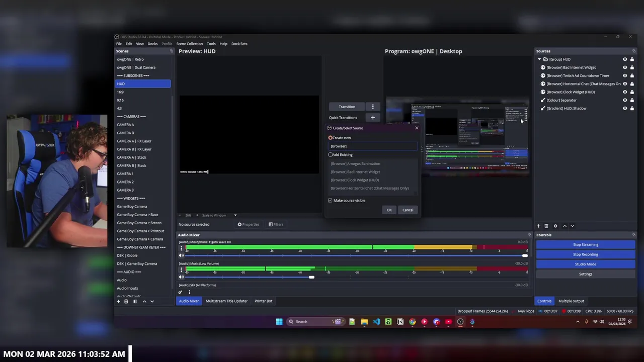644x362 pixels.
Task: Collapse the [Group] HUD tree arrow
Action: (x=539, y=59)
